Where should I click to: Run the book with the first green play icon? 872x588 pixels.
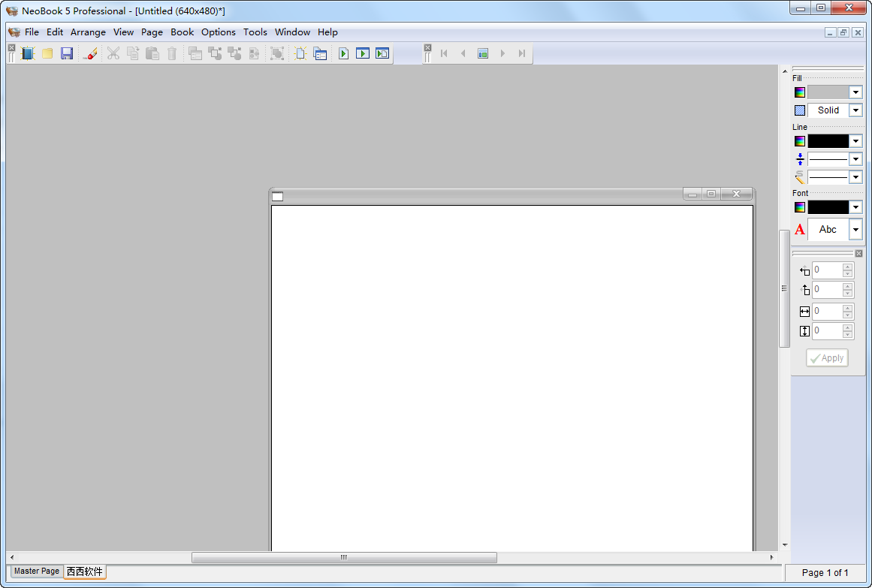pos(343,53)
